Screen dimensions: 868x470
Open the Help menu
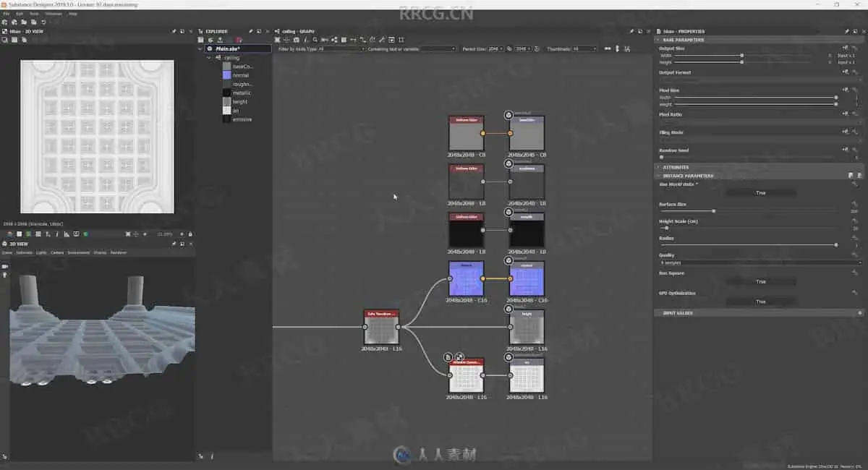coord(73,14)
